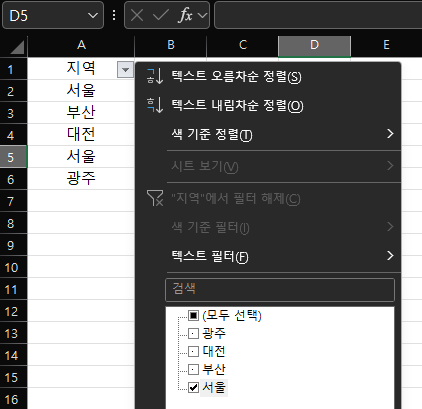Select 텍스트 내림차순 정렬 menu item
The width and height of the screenshot is (422, 409).
[268, 105]
